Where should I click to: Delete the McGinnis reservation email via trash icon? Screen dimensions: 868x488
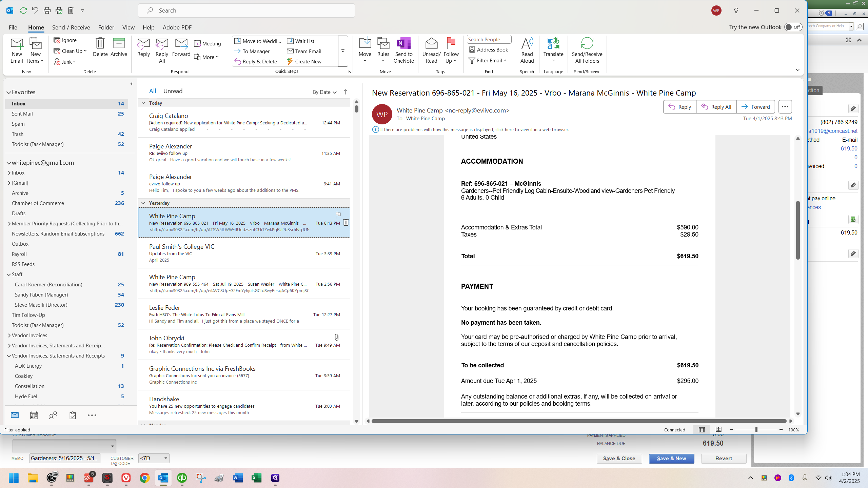(346, 222)
